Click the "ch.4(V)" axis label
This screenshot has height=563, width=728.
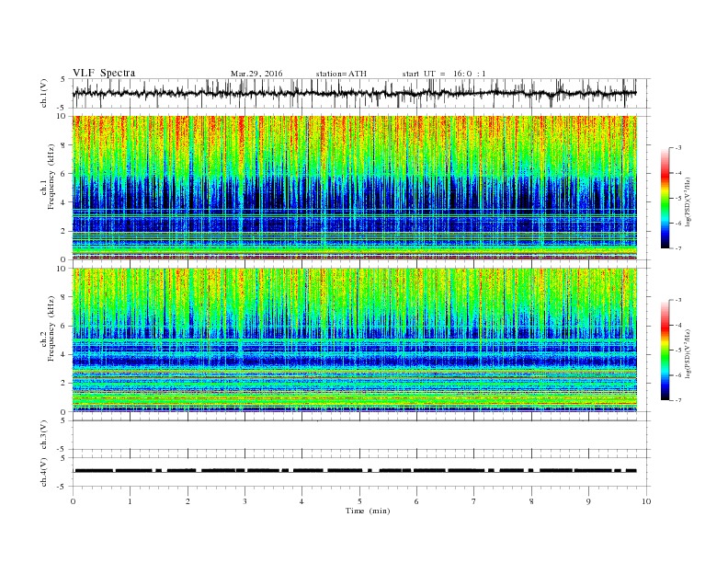tap(43, 472)
